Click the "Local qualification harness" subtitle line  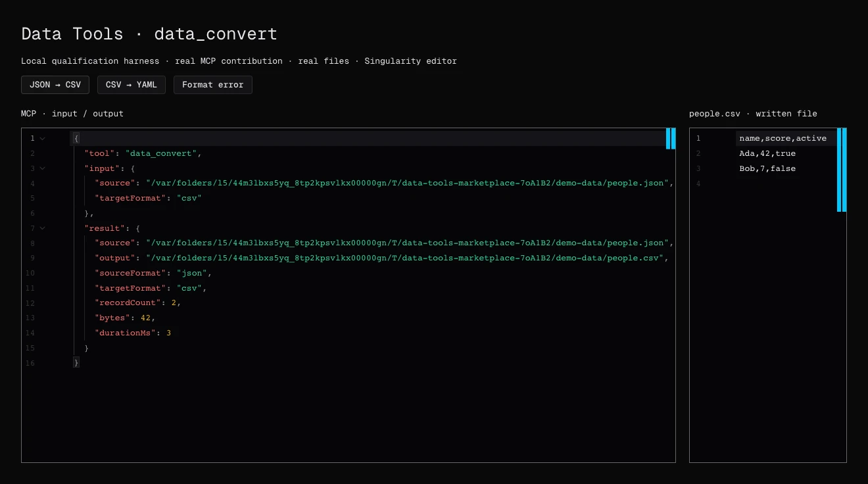[x=239, y=61]
